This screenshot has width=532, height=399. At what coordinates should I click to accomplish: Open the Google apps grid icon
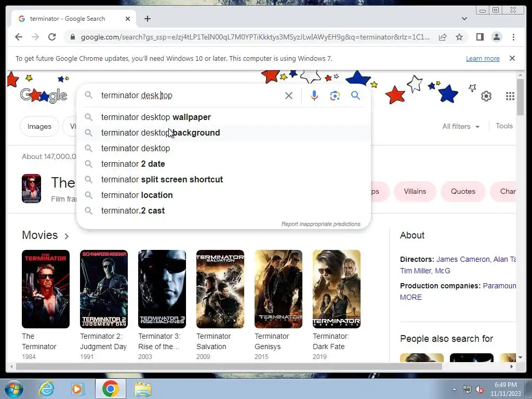510,96
